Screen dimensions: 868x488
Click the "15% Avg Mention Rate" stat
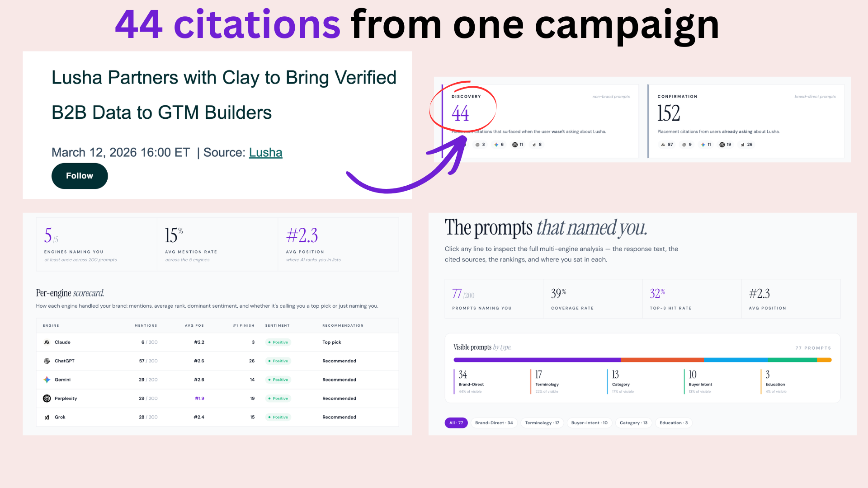coord(217,244)
